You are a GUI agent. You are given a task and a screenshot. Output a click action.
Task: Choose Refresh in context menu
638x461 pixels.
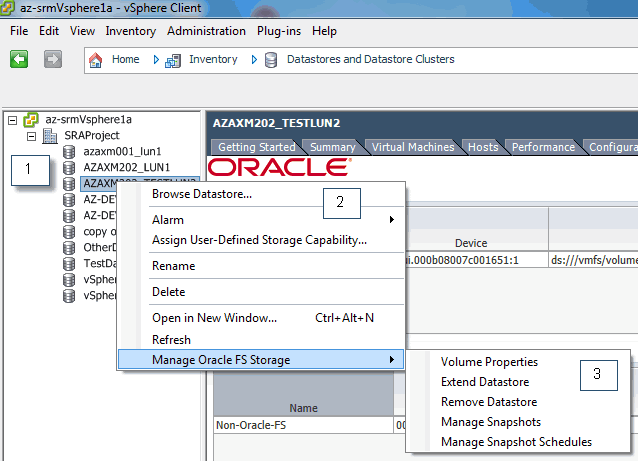[171, 340]
